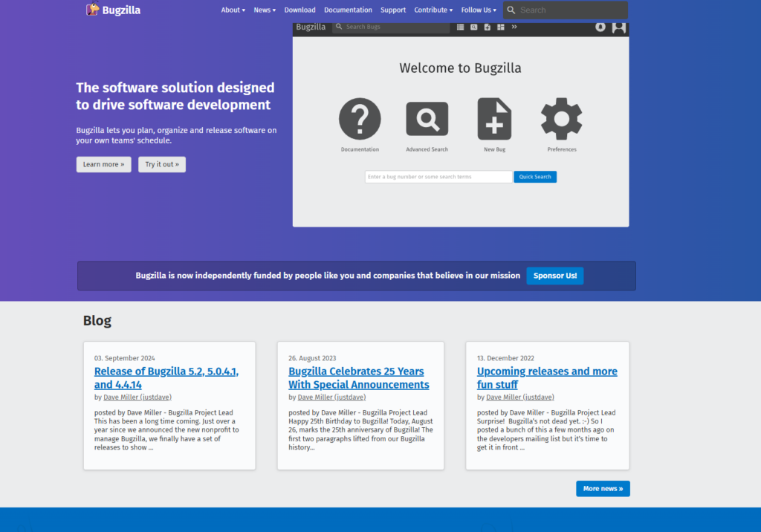The image size is (761, 532).
Task: Expand the About dropdown menu
Action: [233, 10]
